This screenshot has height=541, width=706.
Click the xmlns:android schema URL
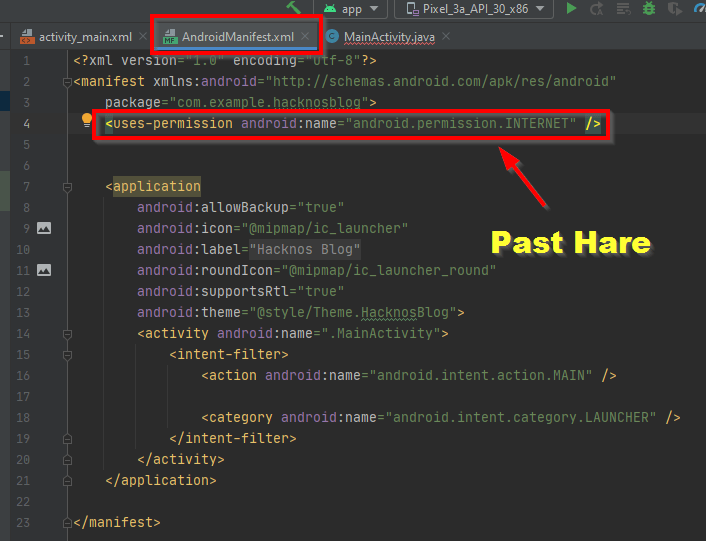coord(440,81)
